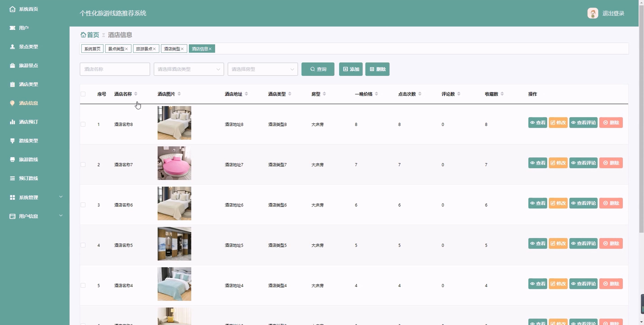Open the 请选择酒店类型 dropdown
Viewport: 644px width, 325px height.
[x=189, y=69]
